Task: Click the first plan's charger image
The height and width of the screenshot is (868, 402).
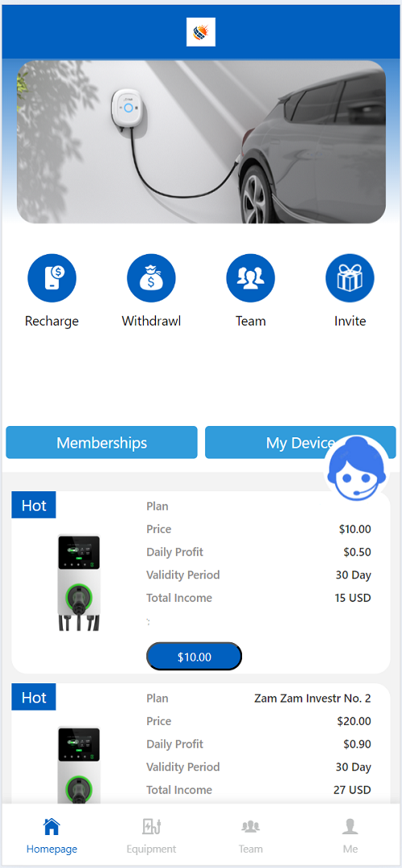Action: [x=79, y=583]
